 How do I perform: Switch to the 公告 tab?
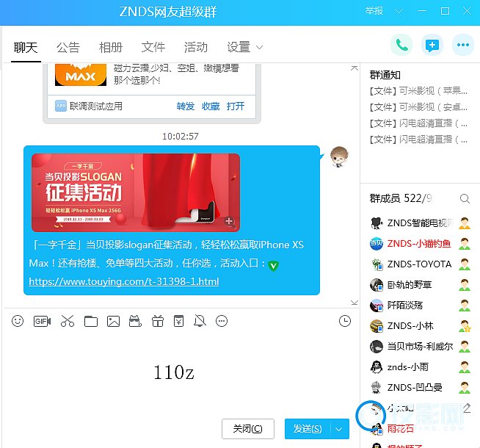tap(68, 48)
